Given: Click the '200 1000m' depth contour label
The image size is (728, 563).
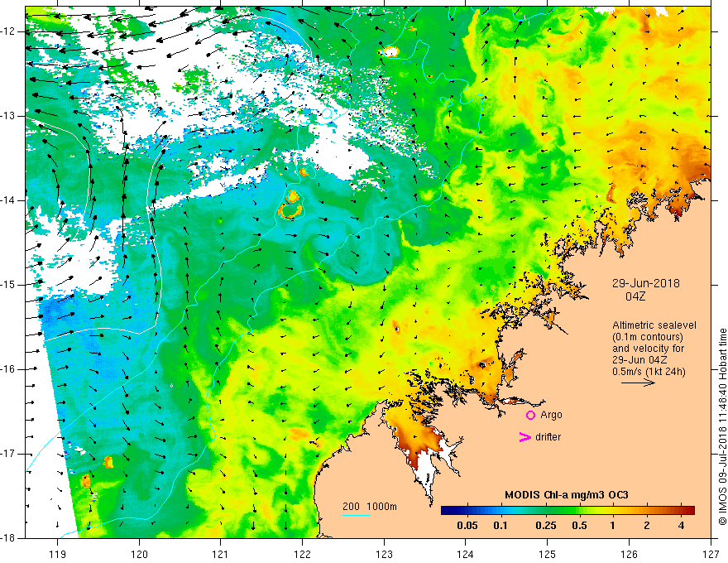Looking at the screenshot, I should coord(370,507).
